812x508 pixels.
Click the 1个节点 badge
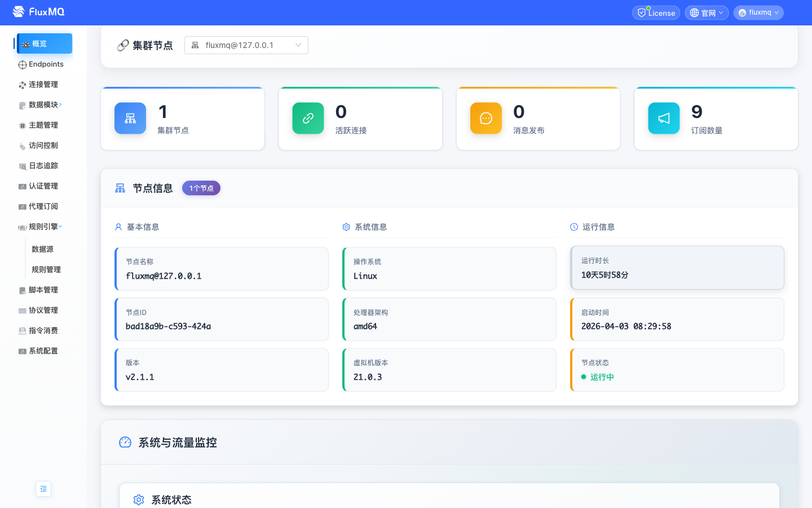(x=201, y=189)
